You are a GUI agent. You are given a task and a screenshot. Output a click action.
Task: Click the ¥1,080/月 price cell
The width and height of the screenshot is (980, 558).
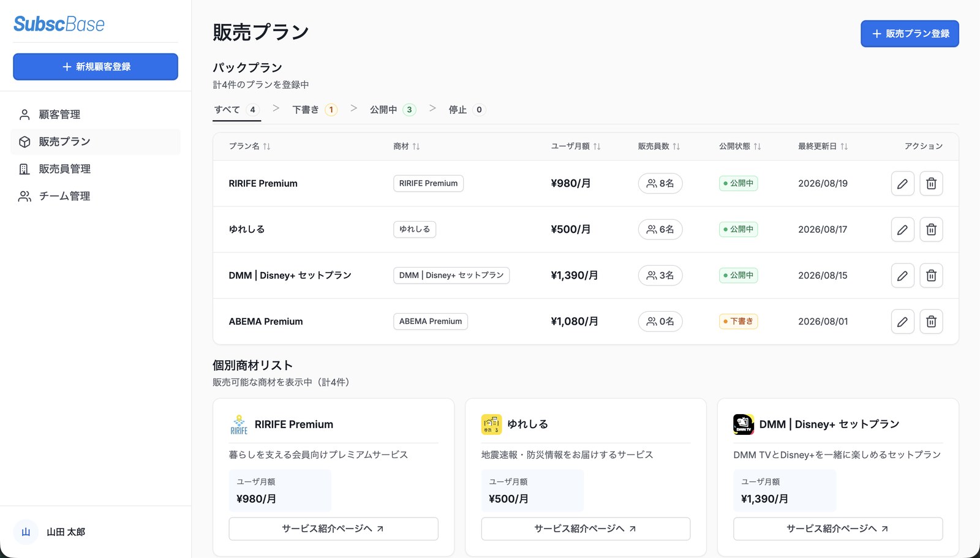click(574, 321)
